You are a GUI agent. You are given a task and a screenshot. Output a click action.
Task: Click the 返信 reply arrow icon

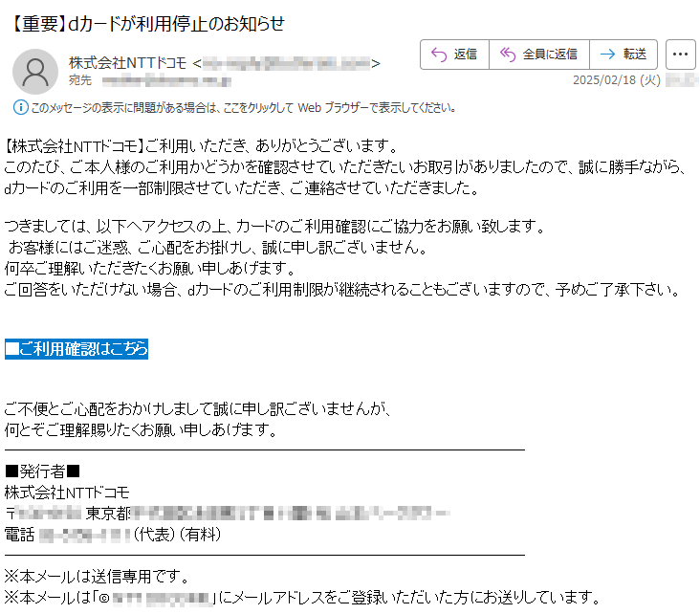[438, 55]
